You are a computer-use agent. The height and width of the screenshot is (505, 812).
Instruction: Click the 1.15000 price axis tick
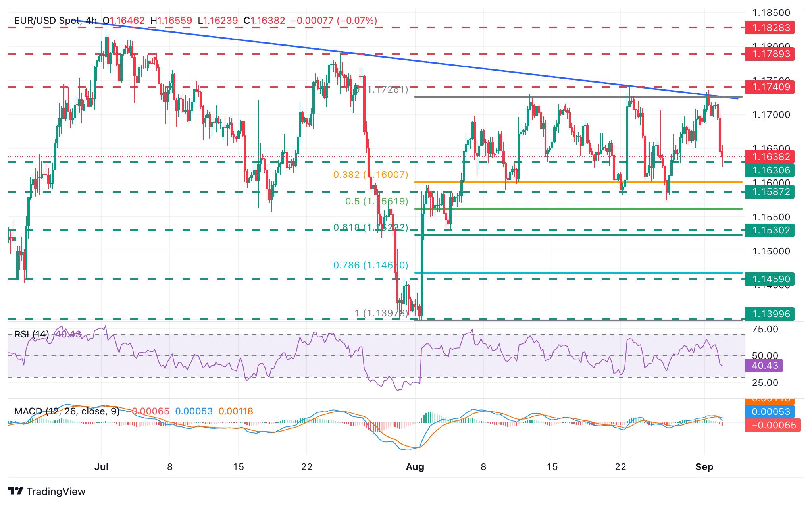pyautogui.click(x=771, y=251)
